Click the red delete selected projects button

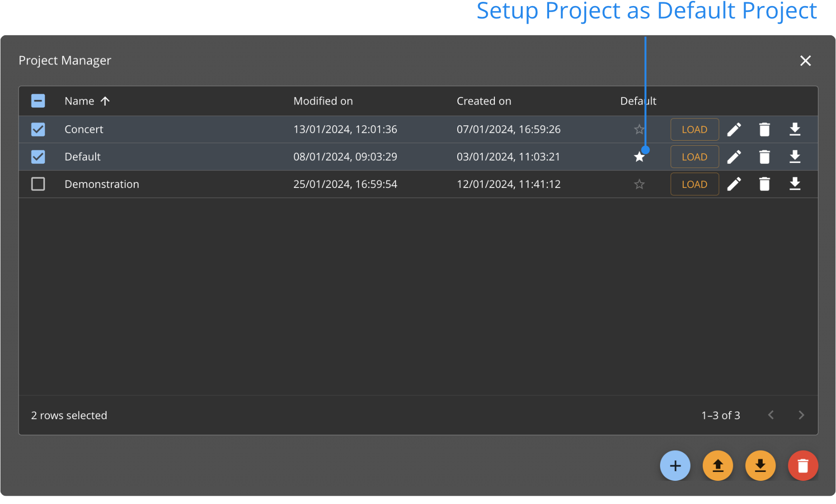(803, 465)
